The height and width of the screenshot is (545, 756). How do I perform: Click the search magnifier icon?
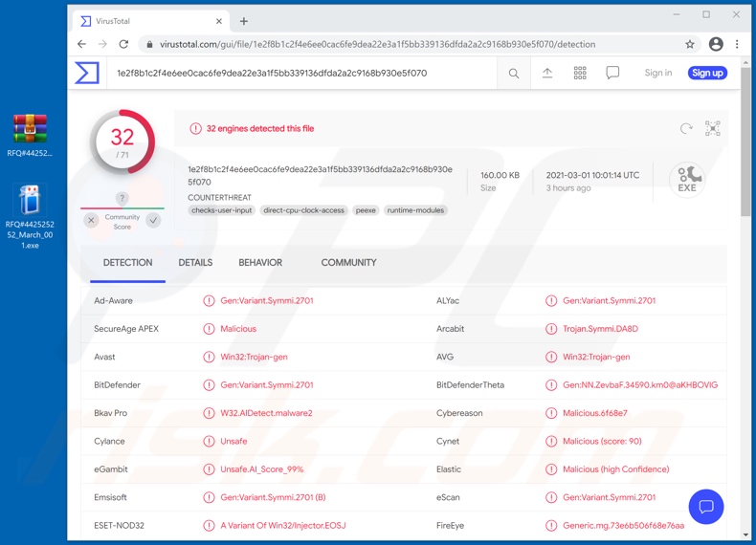[x=514, y=74]
